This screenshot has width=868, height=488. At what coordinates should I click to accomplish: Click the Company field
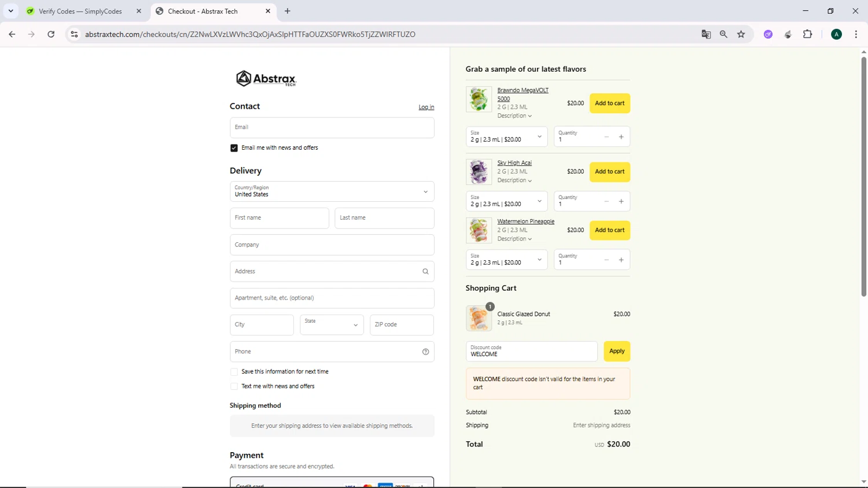coord(332,245)
